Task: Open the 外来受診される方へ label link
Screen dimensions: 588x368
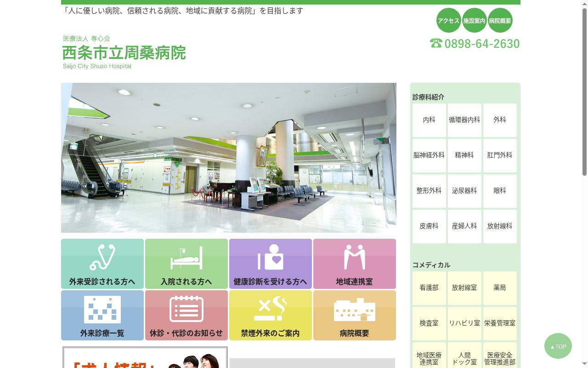Action: 102,282
